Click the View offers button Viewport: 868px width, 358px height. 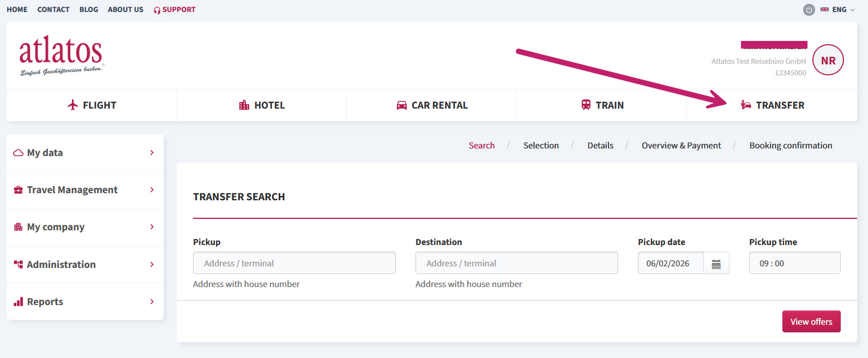(x=811, y=321)
